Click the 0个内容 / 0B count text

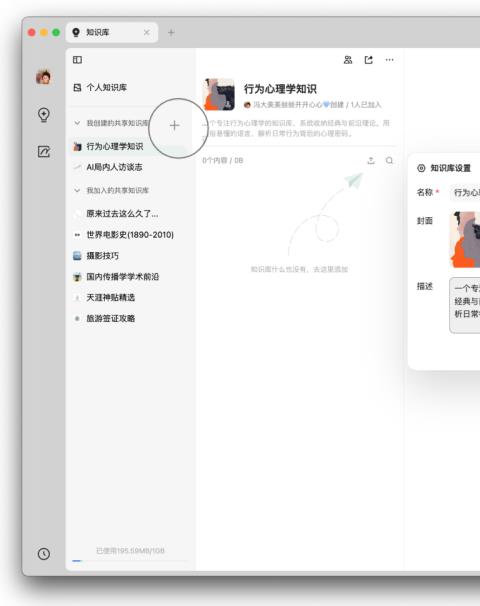223,160
